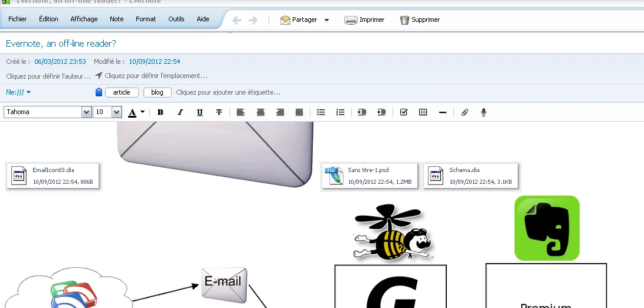Image resolution: width=644 pixels, height=308 pixels.
Task: Open the Partager dropdown arrow
Action: [x=327, y=20]
